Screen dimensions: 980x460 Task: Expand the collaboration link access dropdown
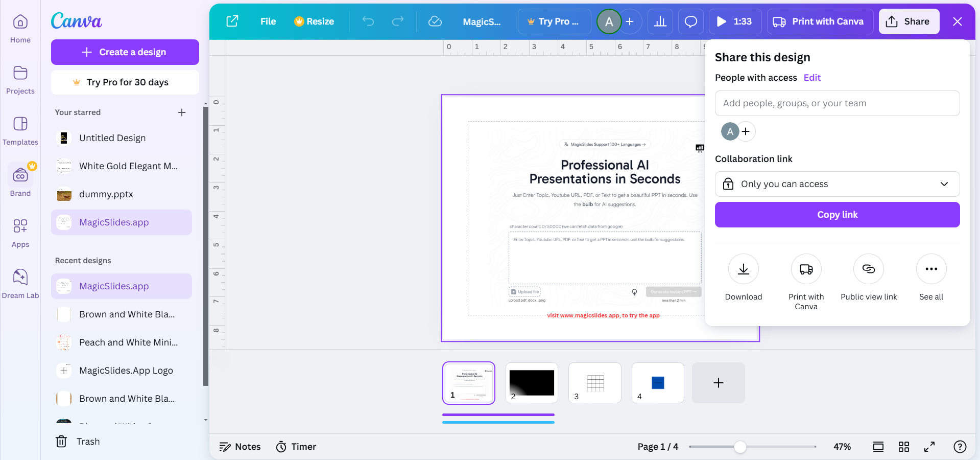coord(838,184)
